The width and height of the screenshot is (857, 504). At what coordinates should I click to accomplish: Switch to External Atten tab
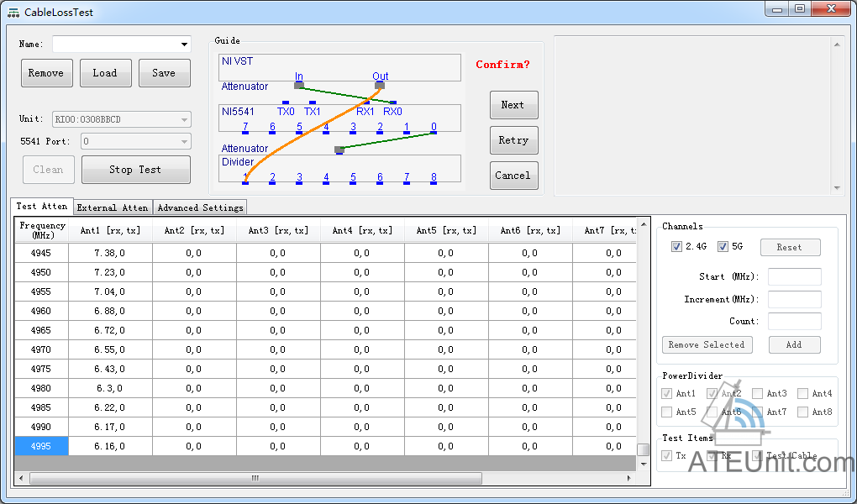(113, 207)
